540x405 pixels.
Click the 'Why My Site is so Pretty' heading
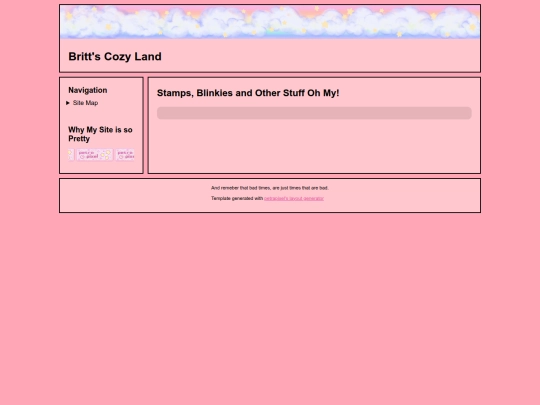(100, 134)
